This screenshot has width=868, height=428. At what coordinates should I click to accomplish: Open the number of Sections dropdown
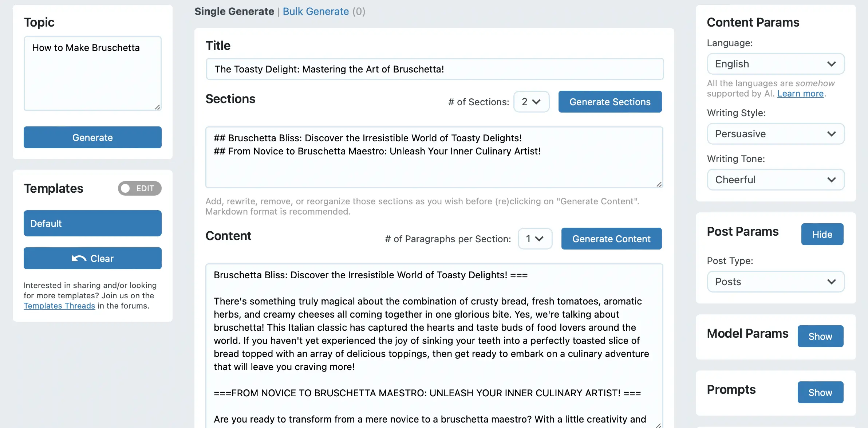pos(531,102)
